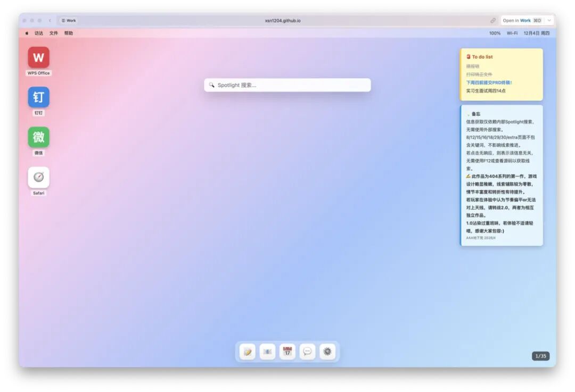Open the 访达 menu
This screenshot has width=575, height=392.
(39, 34)
